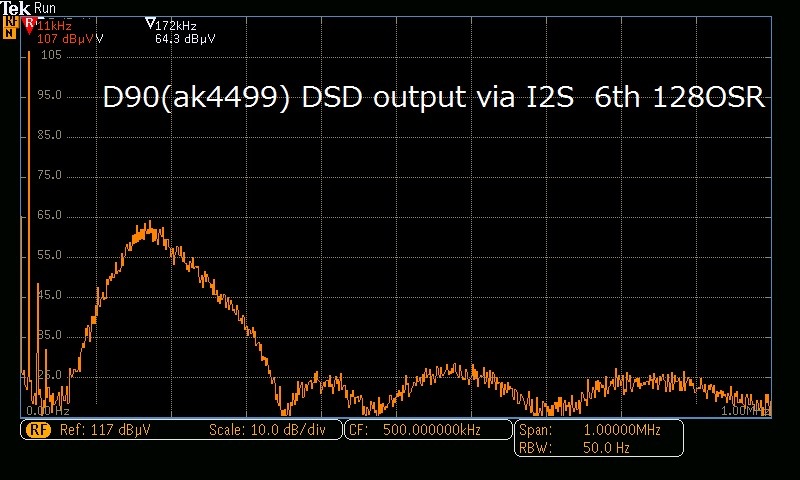Click the Span: 1.00000MHz readout
Viewport: 800px width, 480px height.
tap(590, 430)
